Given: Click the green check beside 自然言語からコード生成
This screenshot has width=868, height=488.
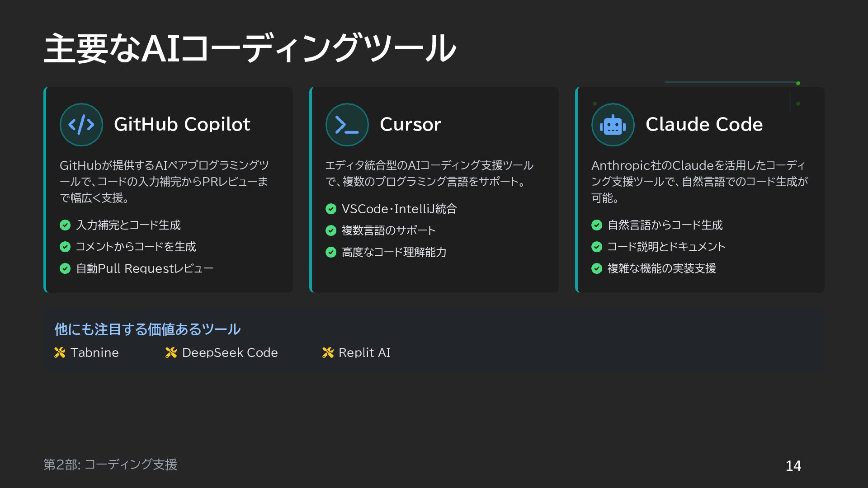Looking at the screenshot, I should pyautogui.click(x=597, y=225).
